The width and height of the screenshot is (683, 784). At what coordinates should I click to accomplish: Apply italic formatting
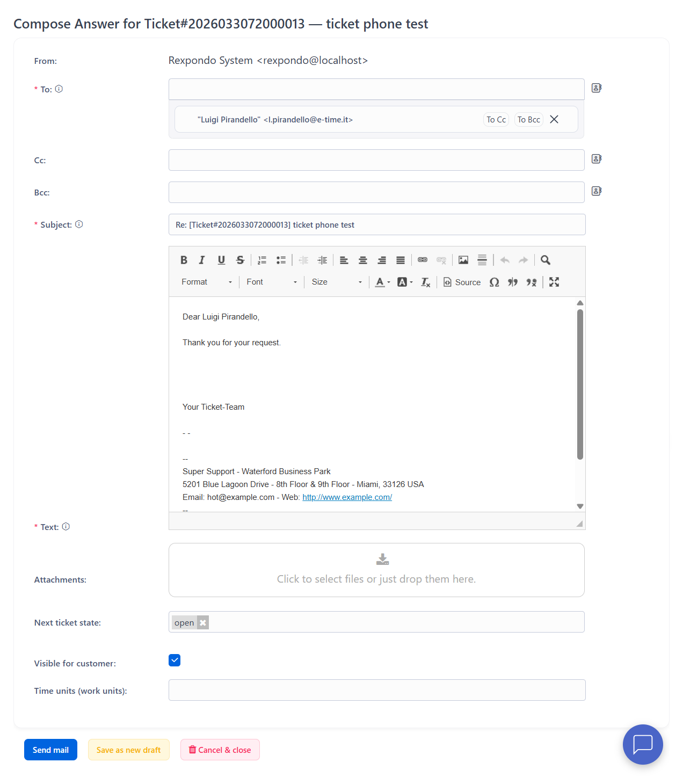[x=202, y=260]
